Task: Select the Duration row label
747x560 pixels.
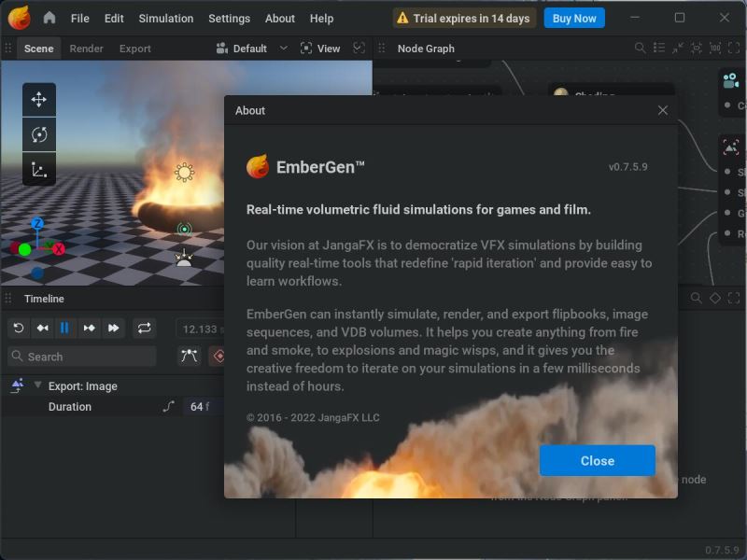Action: point(69,407)
